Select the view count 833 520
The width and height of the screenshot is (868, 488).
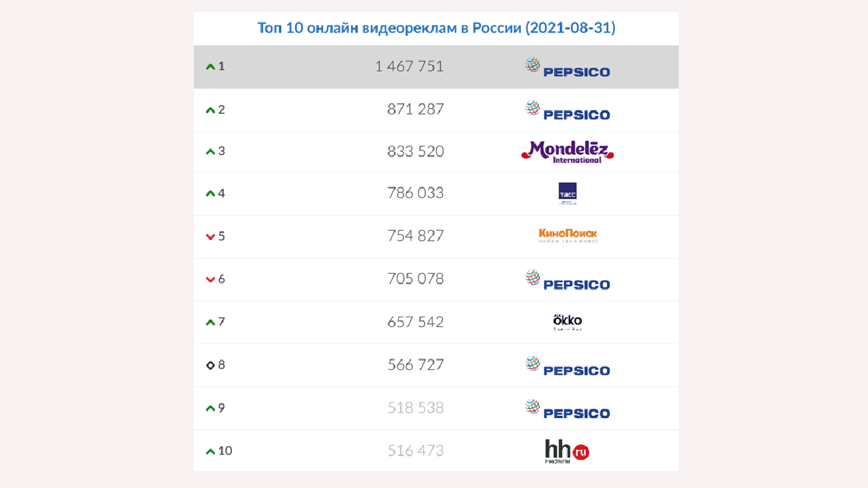(415, 151)
